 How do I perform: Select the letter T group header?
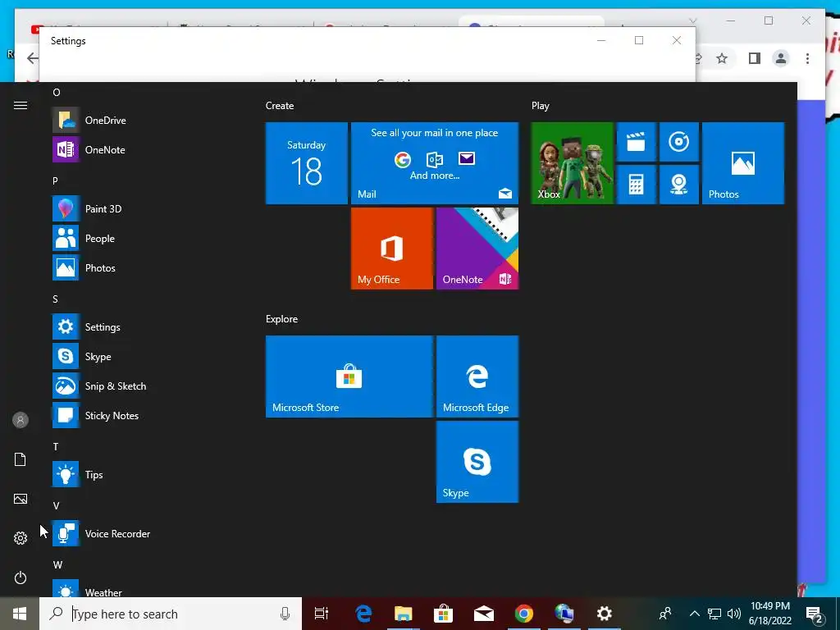click(55, 447)
